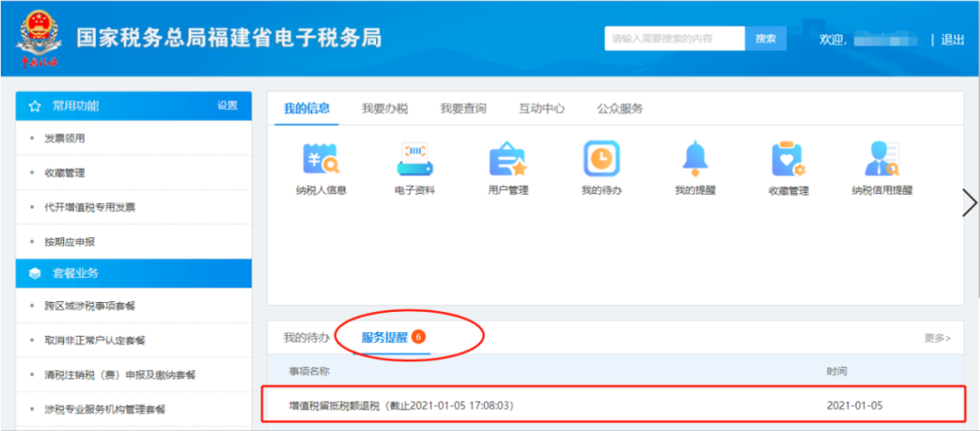Open the 增值税留抵税额退税 reminder row
The image size is (980, 431).
click(615, 404)
